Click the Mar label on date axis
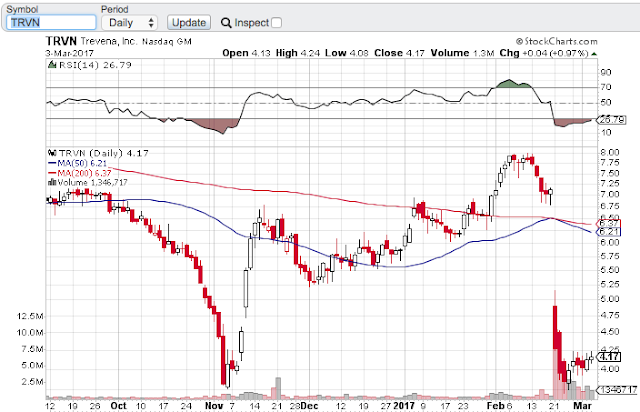The image size is (640, 412). (582, 406)
